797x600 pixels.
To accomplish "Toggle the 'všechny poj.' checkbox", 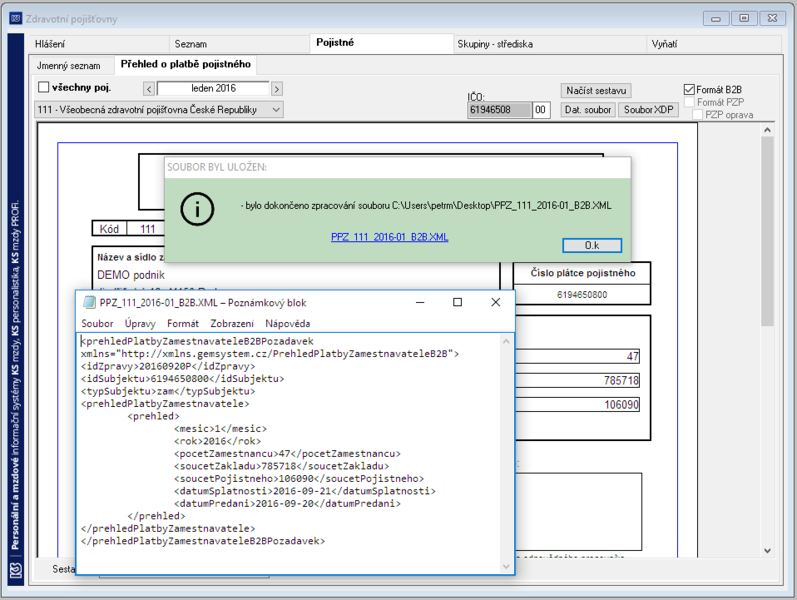I will (44, 87).
